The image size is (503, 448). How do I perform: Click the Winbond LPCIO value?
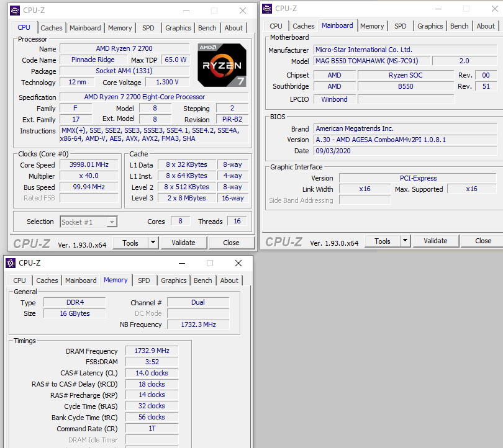pyautogui.click(x=335, y=99)
